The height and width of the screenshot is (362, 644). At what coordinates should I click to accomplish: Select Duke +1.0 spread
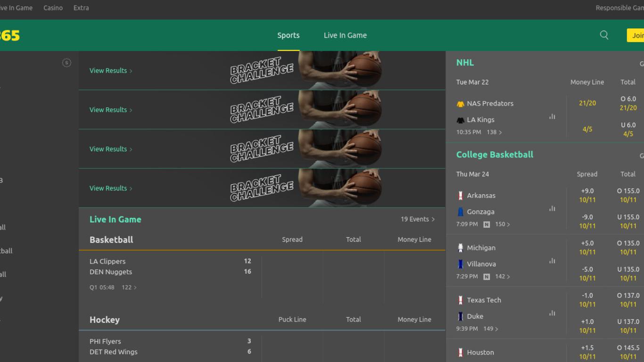587,326
